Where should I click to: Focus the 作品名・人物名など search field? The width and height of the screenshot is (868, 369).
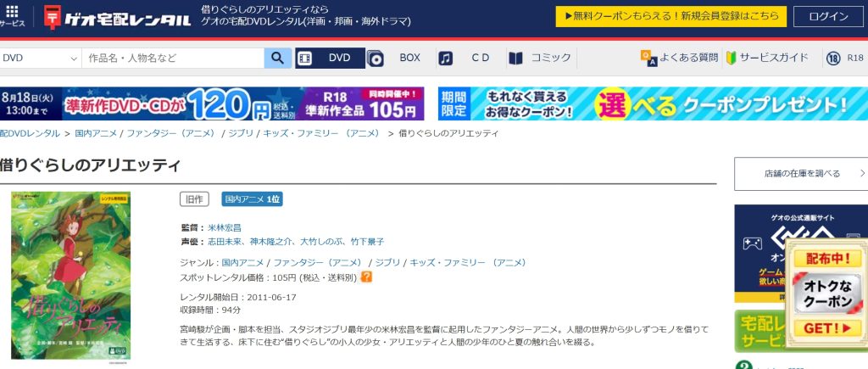(173, 59)
